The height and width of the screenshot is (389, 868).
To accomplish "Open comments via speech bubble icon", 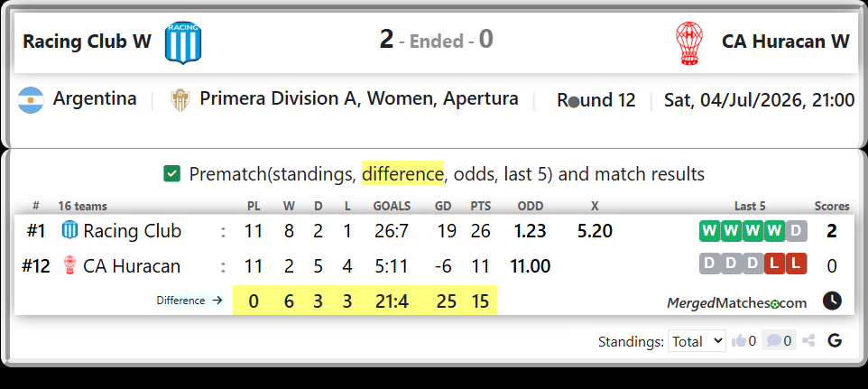I will (x=774, y=341).
